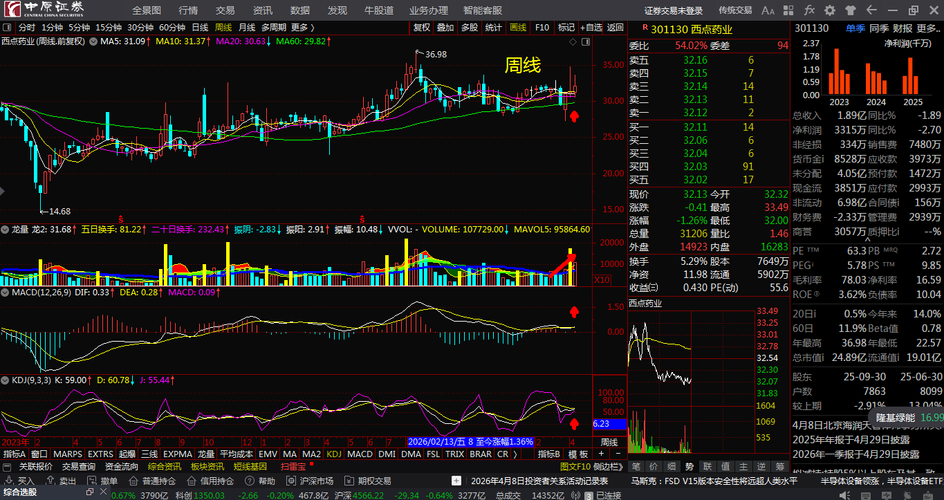Open the 窗口 window selector
Viewport: 944px width, 500px height.
click(x=40, y=454)
